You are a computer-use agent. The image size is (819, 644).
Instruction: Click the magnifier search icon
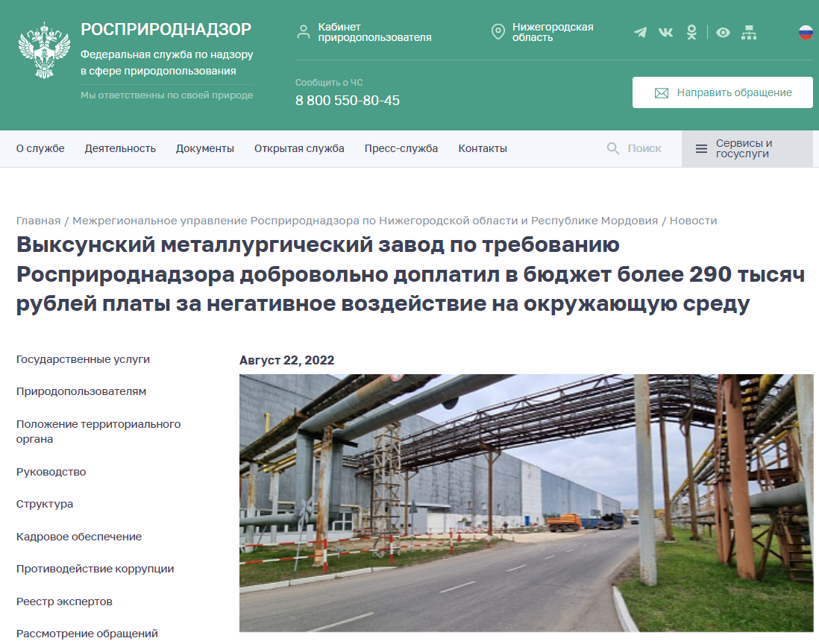pyautogui.click(x=613, y=149)
